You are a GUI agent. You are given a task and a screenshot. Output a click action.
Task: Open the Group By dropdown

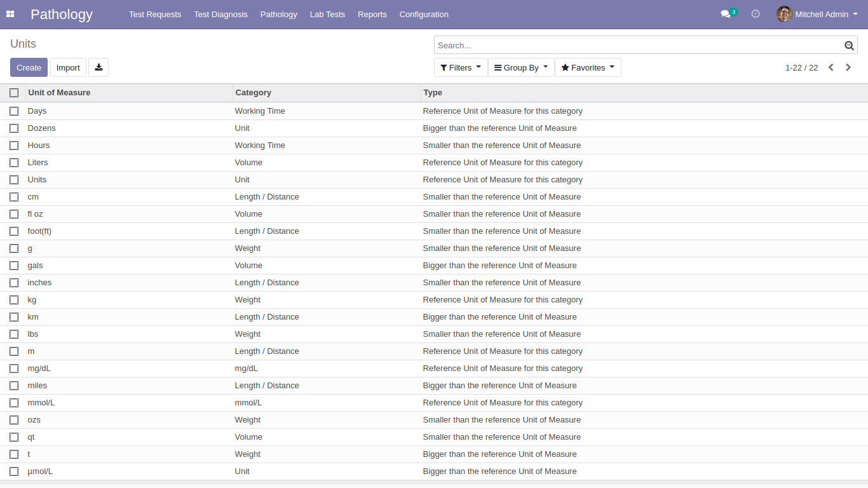pyautogui.click(x=521, y=67)
